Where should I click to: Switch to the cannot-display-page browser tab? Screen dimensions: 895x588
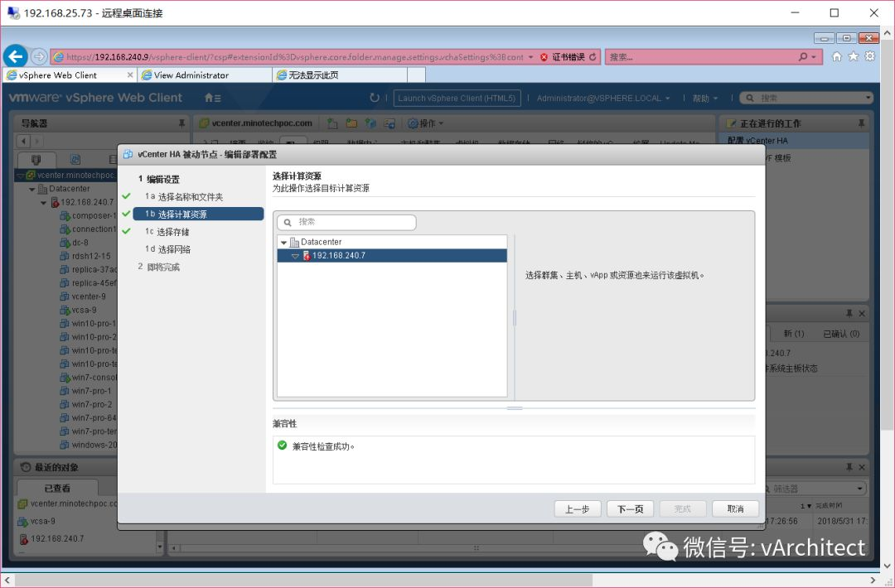(x=340, y=75)
